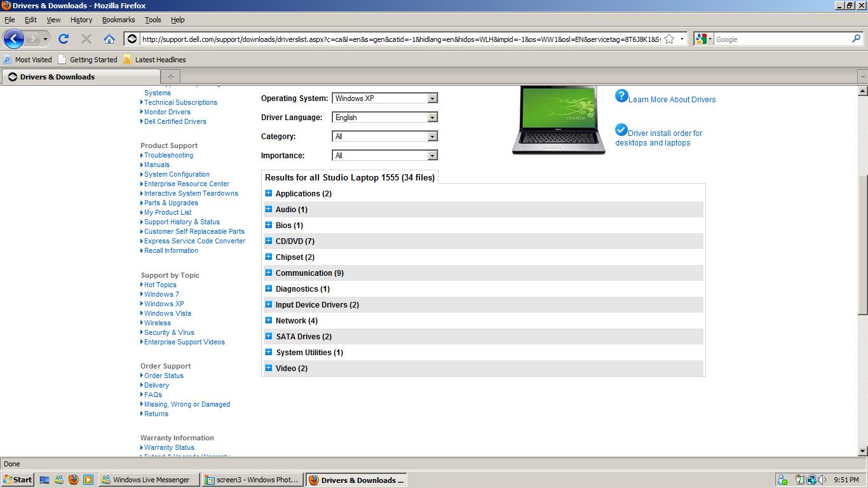Viewport: 868px width, 488px height.
Task: Expand the CD/DVD (7) category
Action: (269, 241)
